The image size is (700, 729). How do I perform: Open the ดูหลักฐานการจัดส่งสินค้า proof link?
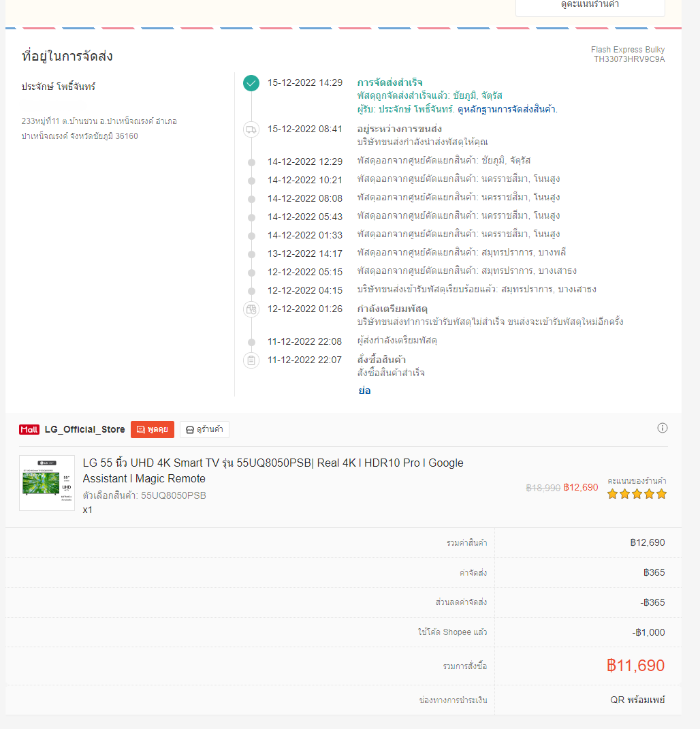(x=507, y=110)
